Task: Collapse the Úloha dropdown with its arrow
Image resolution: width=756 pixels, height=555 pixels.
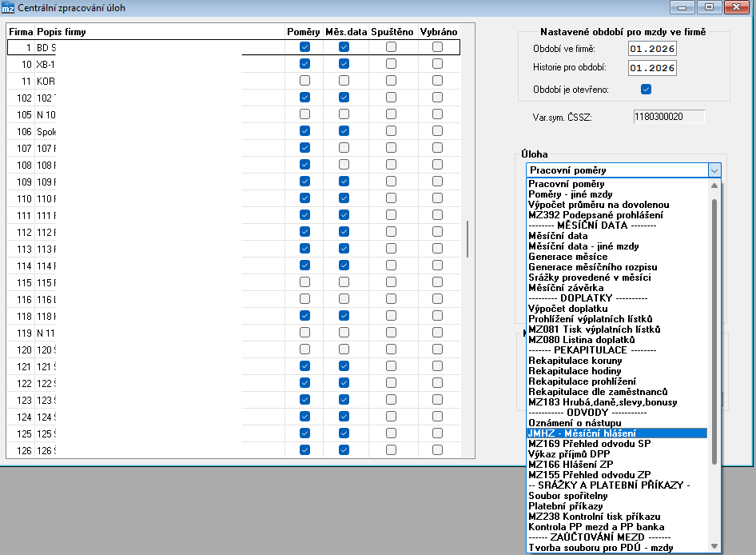Action: [714, 170]
